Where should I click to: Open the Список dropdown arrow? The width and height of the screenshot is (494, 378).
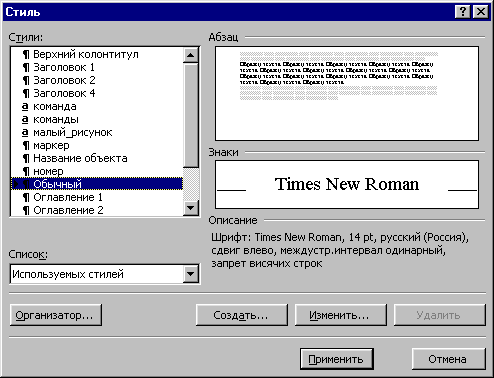tap(191, 274)
